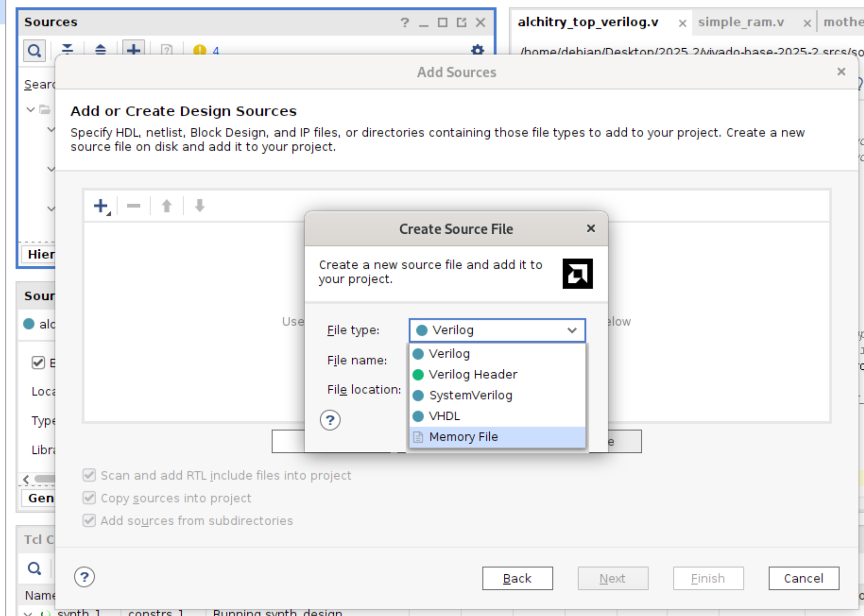
Task: Click the help icon at Add Sources bottom-left
Action: point(84,577)
